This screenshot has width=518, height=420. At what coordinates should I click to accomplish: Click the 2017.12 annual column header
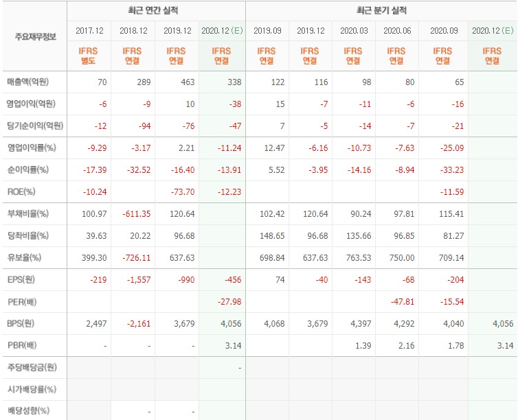coord(89,31)
